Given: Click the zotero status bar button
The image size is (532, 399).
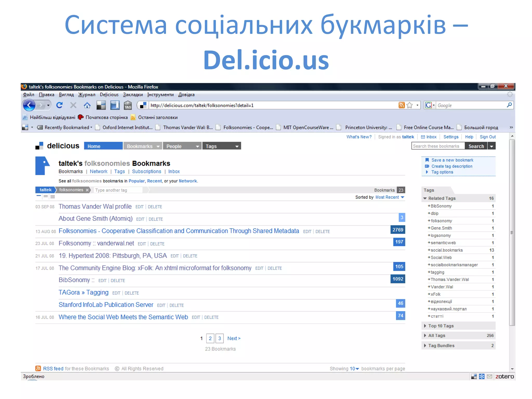Looking at the screenshot, I should [x=504, y=376].
